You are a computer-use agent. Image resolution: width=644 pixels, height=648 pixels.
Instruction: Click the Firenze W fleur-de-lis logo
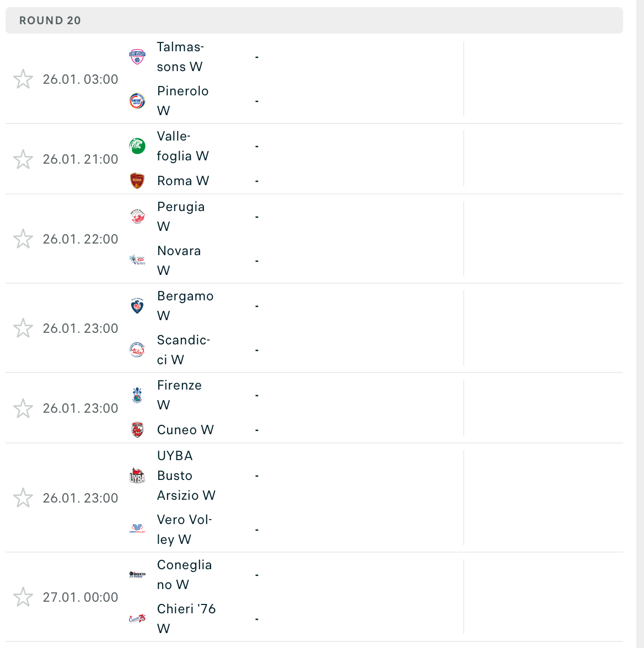tap(137, 395)
